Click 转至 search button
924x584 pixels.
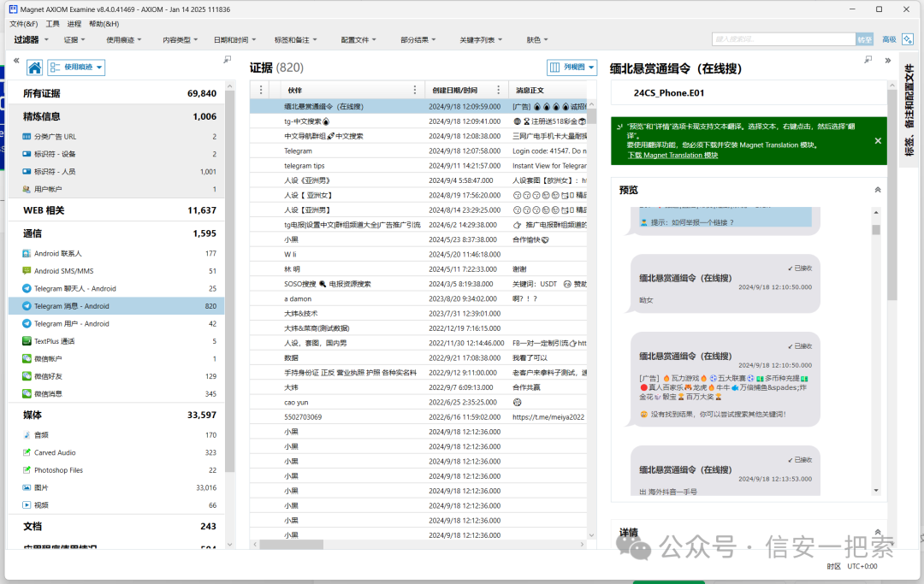point(864,39)
